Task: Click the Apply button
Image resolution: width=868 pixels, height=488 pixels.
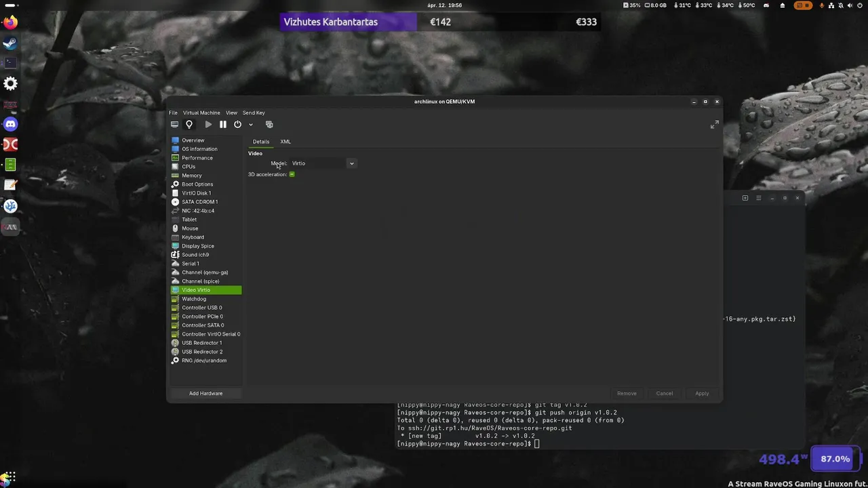Action: (x=702, y=393)
